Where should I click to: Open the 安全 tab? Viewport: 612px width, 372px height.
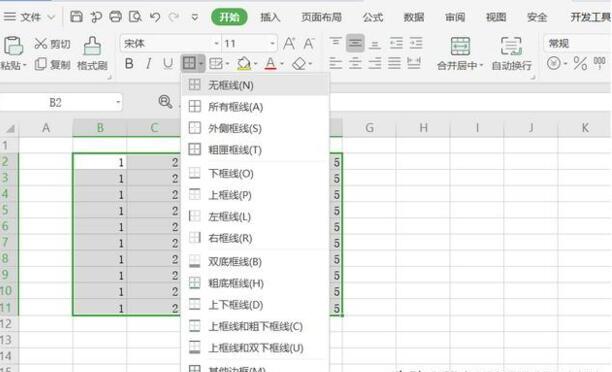pos(537,17)
